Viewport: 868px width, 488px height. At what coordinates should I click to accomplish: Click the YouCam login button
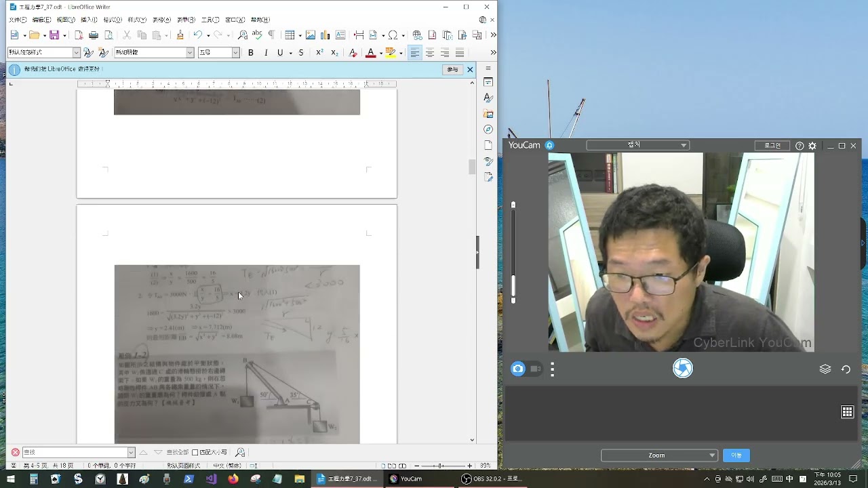[x=772, y=146]
